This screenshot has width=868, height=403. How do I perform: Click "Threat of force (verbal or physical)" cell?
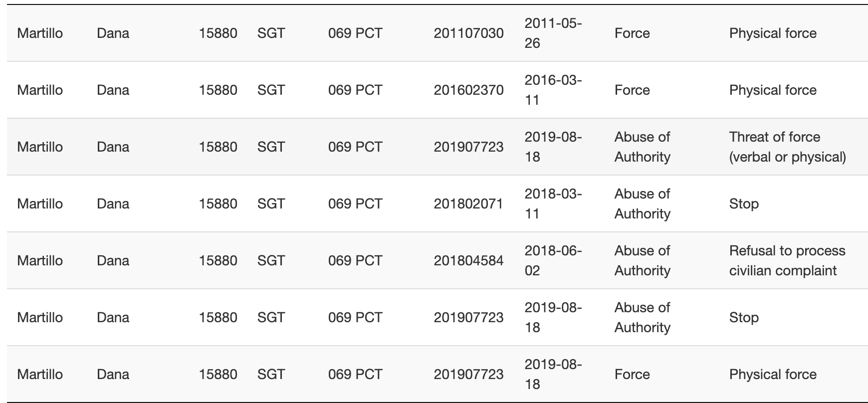787,147
